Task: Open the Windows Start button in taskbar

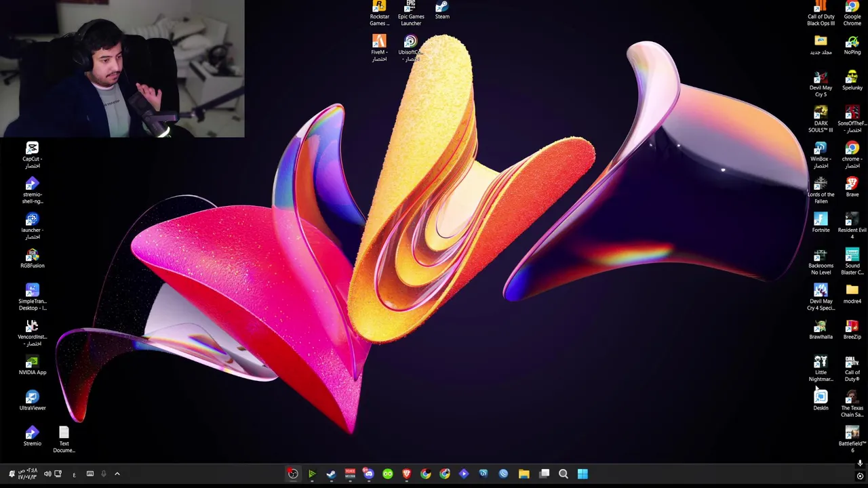Action: coord(583,474)
